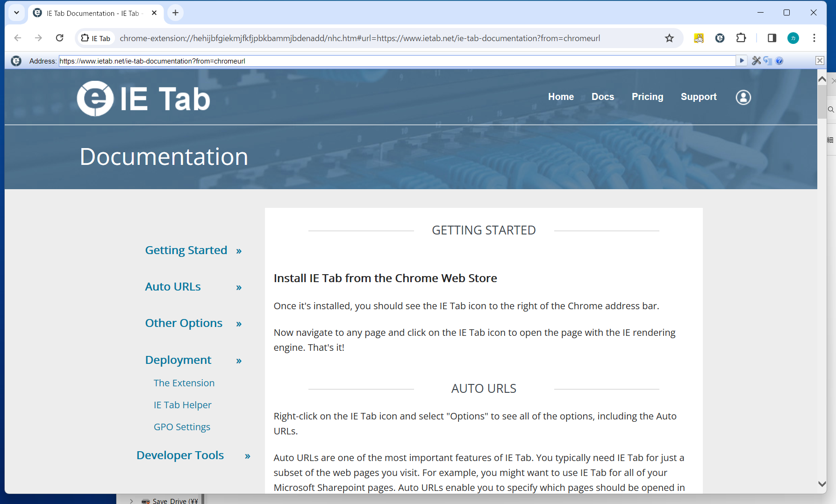This screenshot has height=504, width=836.
Task: Expand the Developer Tools chevron
Action: point(248,456)
